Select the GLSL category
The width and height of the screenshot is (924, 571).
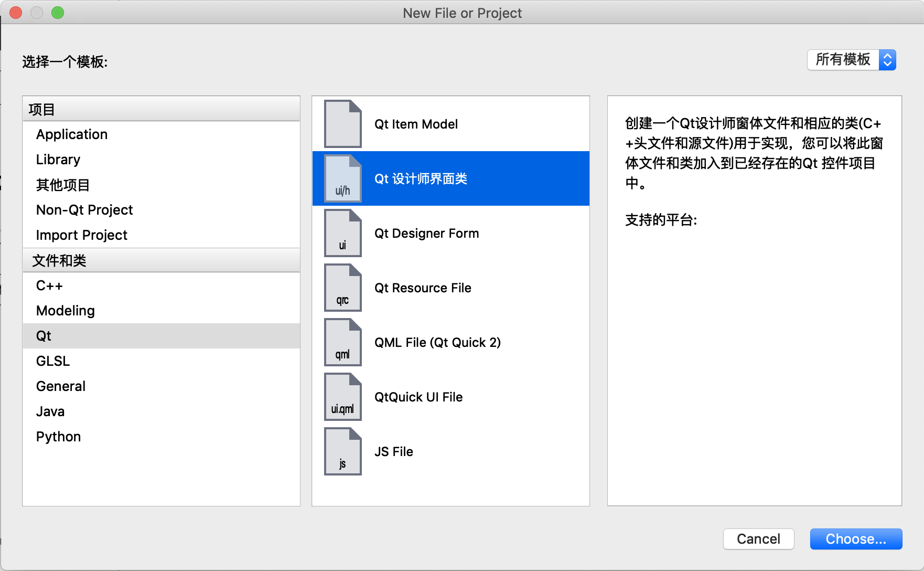pos(162,361)
